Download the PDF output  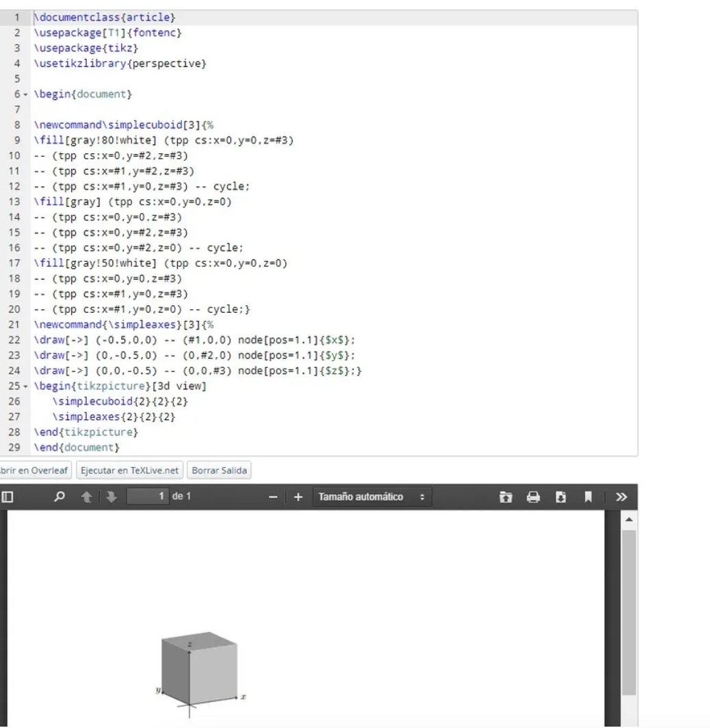point(560,497)
